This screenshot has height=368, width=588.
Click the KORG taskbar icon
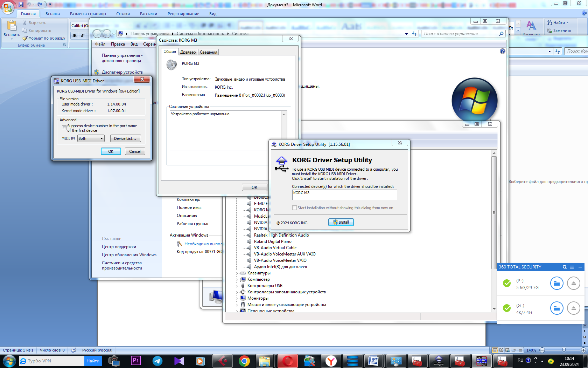click(482, 361)
